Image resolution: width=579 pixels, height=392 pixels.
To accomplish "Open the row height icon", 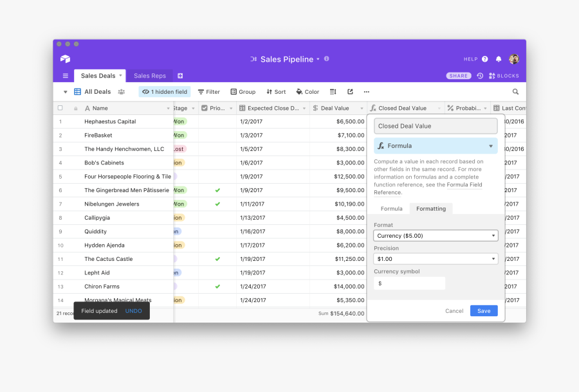I will pos(333,92).
